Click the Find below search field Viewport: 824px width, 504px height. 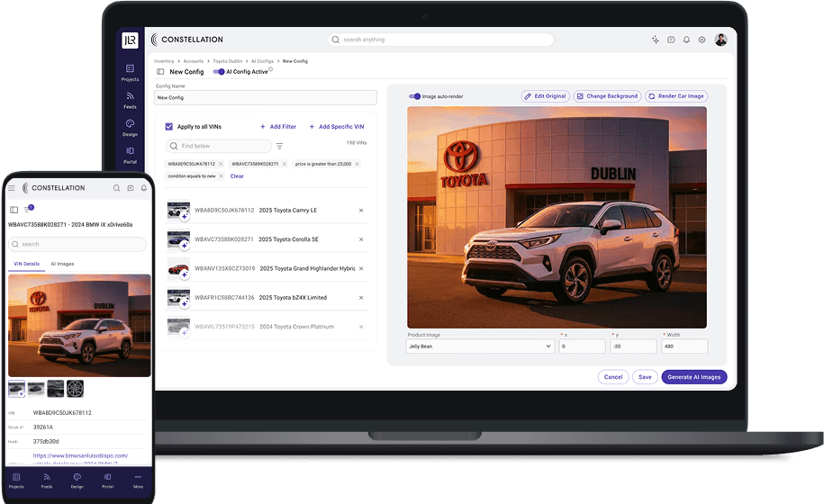(219, 146)
